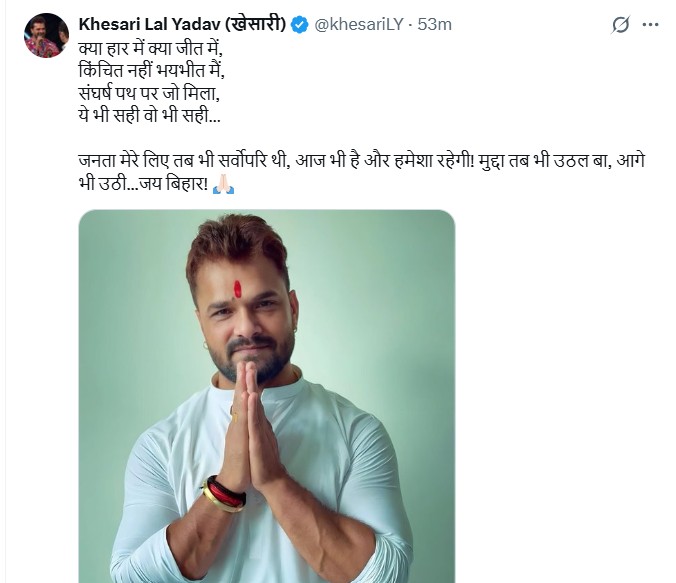
Task: Click the Grok explain-post icon
Action: (x=621, y=25)
